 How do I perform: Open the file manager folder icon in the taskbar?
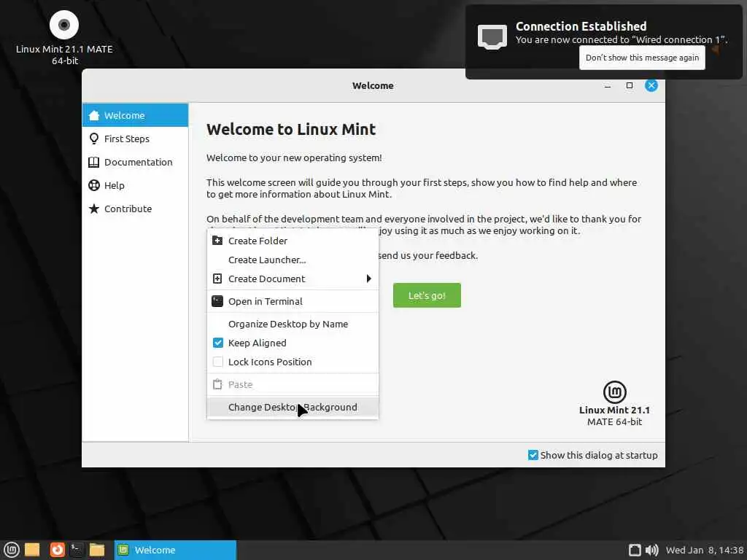[97, 550]
